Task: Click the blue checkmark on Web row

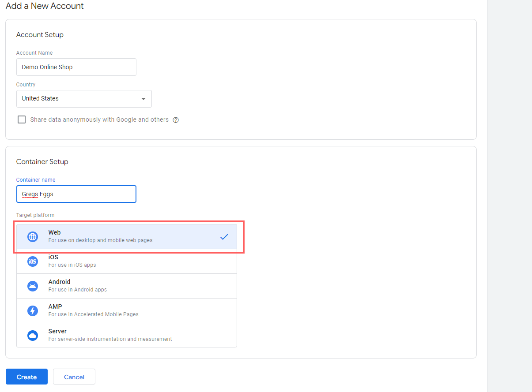Action: (x=224, y=237)
